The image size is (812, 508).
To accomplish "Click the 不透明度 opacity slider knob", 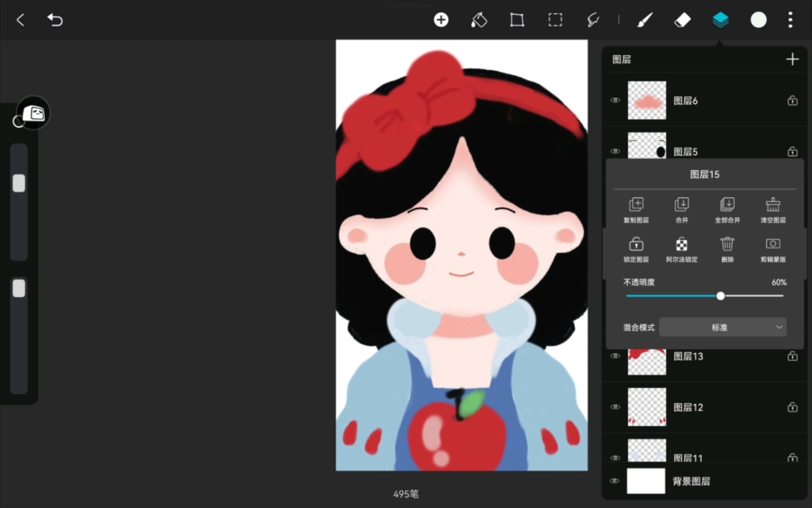I will (720, 296).
